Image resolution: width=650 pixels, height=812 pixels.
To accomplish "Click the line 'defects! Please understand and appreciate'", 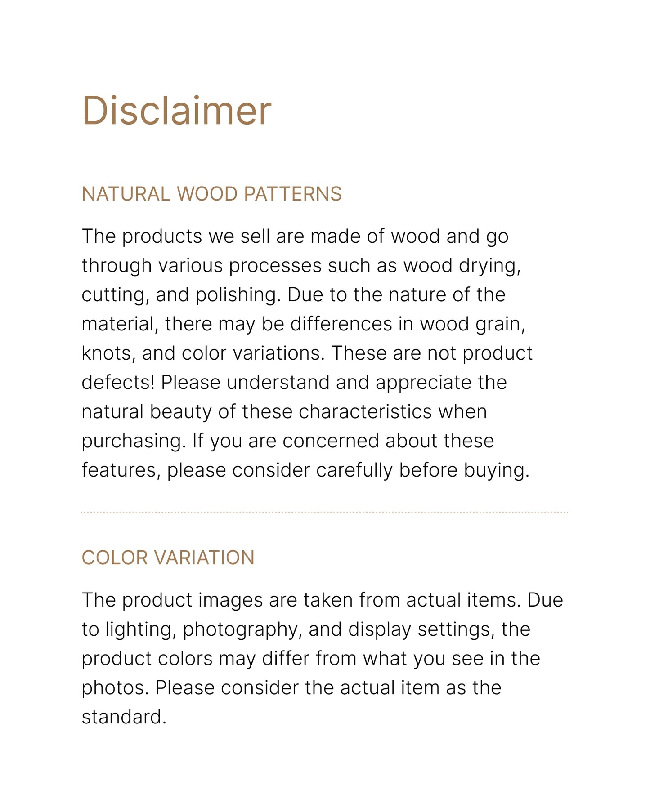I will pos(295,383).
